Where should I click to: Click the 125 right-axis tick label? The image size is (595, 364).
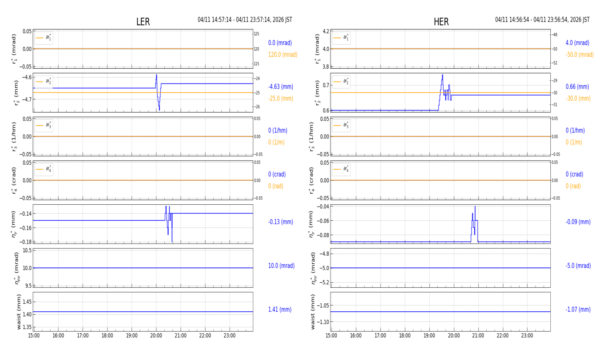pyautogui.click(x=256, y=34)
